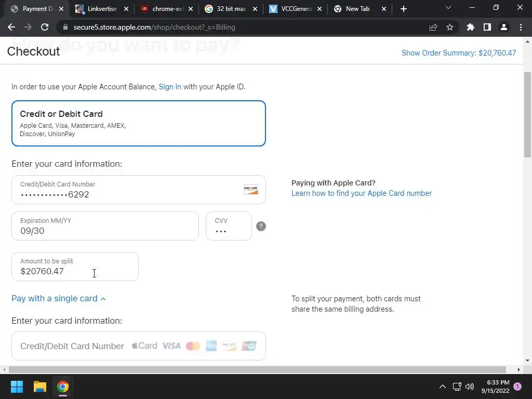532x399 pixels.
Task: Edit the Amount to be split field
Action: 75,267
